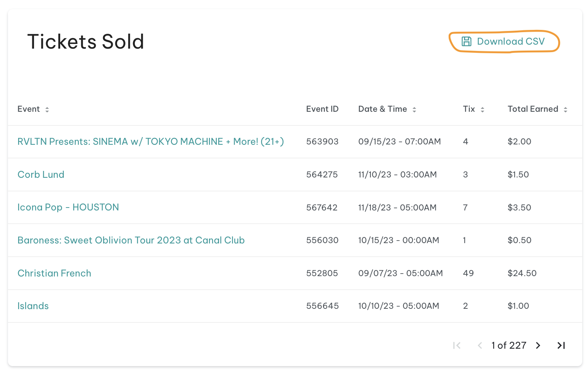Go to previous page chevron
The width and height of the screenshot is (588, 373).
[480, 345]
